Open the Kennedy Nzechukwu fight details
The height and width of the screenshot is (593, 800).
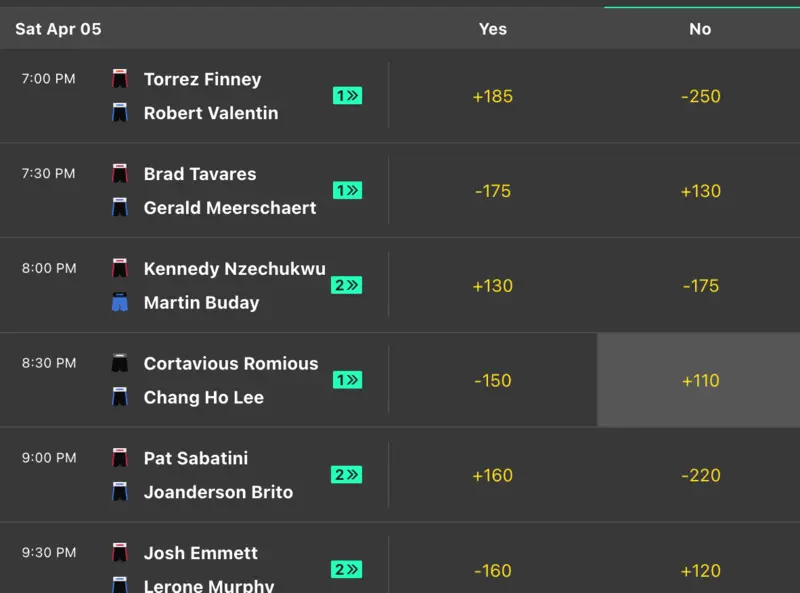pyautogui.click(x=234, y=269)
